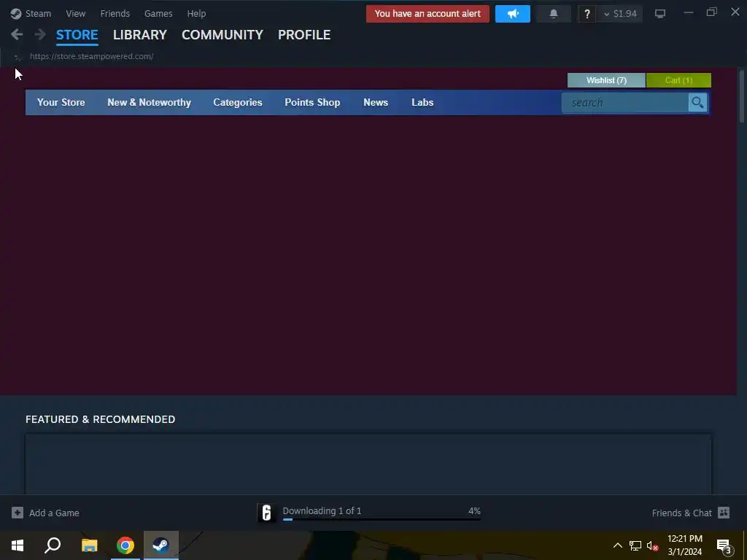
Task: Open the Windows Start menu
Action: coord(18,545)
